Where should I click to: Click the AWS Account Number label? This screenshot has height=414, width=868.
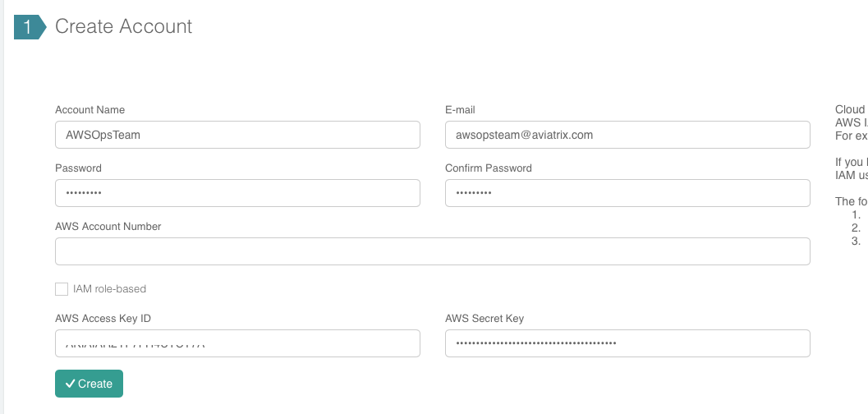(108, 227)
